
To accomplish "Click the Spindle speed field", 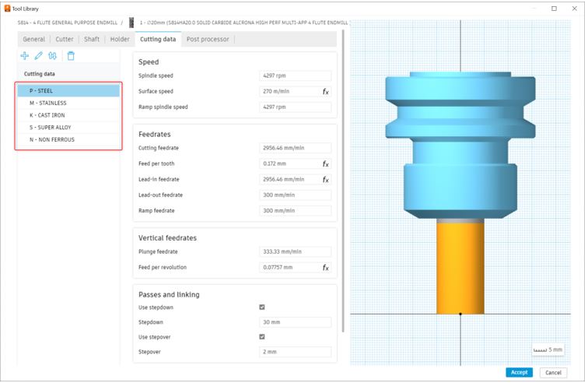I will (295, 76).
